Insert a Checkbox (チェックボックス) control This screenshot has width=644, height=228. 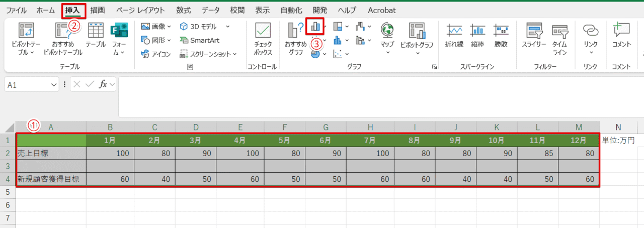click(x=263, y=39)
